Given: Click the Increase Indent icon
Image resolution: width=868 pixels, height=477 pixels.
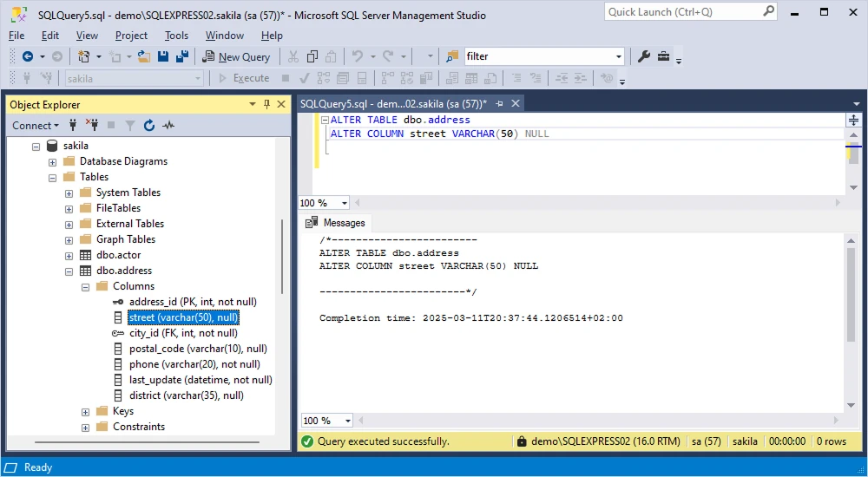Looking at the screenshot, I should pyautogui.click(x=580, y=78).
